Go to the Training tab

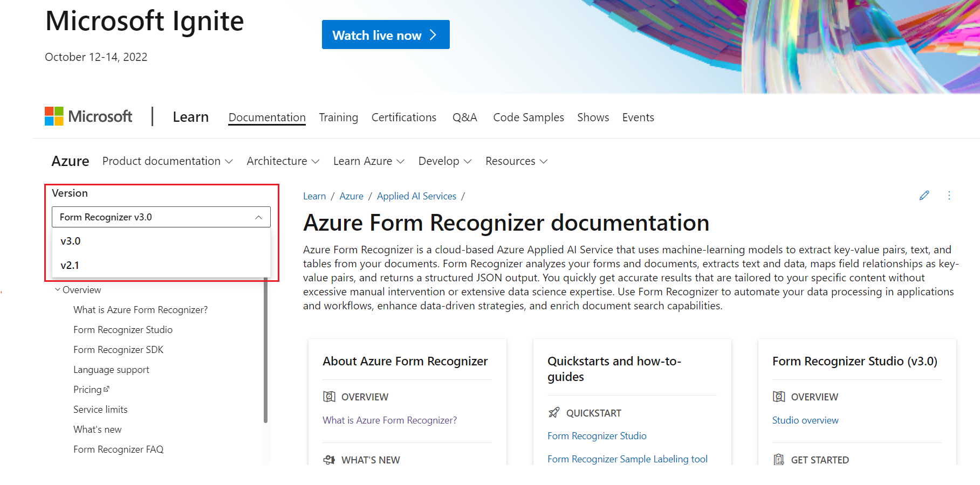click(x=338, y=117)
